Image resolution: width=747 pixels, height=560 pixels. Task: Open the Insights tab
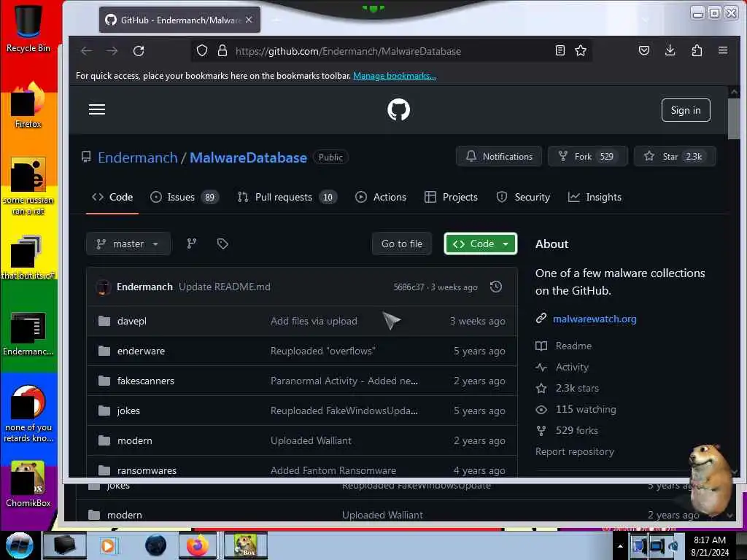click(595, 197)
